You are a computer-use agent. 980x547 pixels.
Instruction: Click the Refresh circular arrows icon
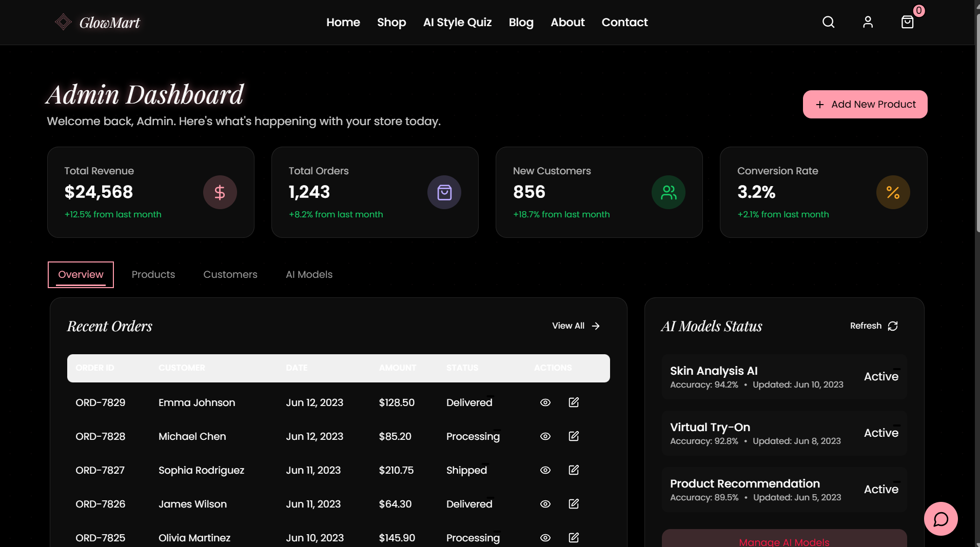click(x=893, y=326)
